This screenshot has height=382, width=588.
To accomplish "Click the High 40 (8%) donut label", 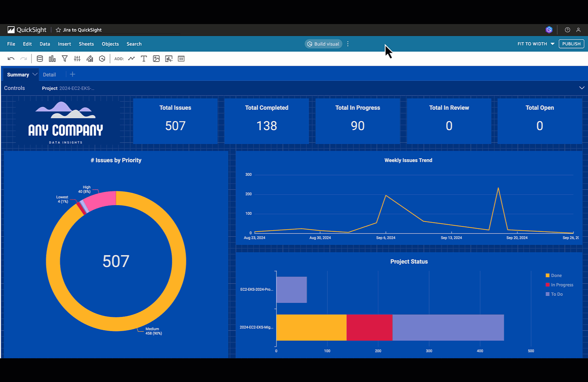I will click(x=85, y=189).
